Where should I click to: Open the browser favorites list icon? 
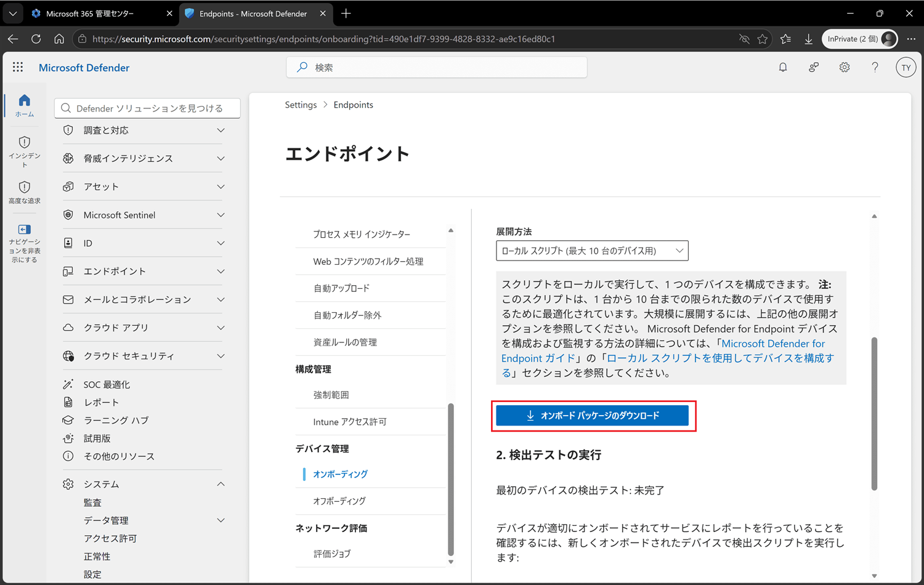click(x=785, y=39)
